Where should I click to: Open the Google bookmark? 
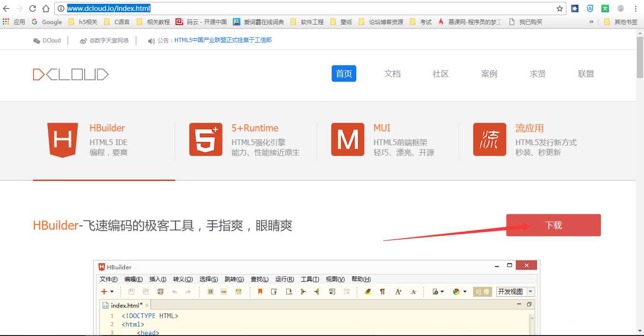click(47, 22)
